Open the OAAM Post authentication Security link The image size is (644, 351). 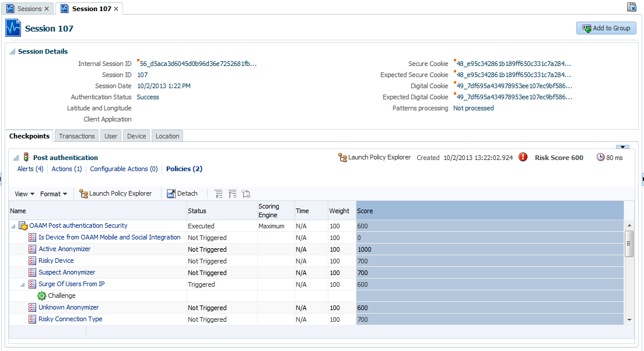tap(78, 225)
